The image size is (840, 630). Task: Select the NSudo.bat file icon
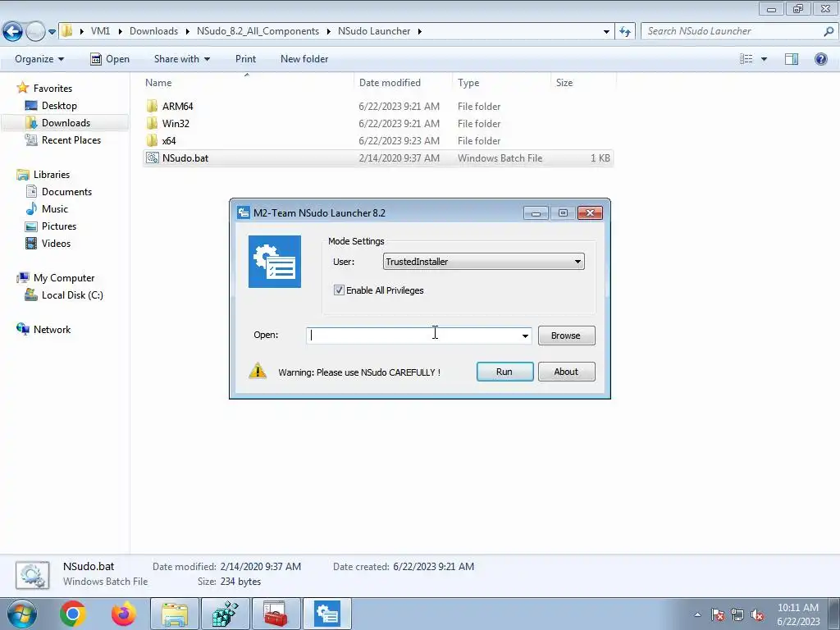click(152, 158)
